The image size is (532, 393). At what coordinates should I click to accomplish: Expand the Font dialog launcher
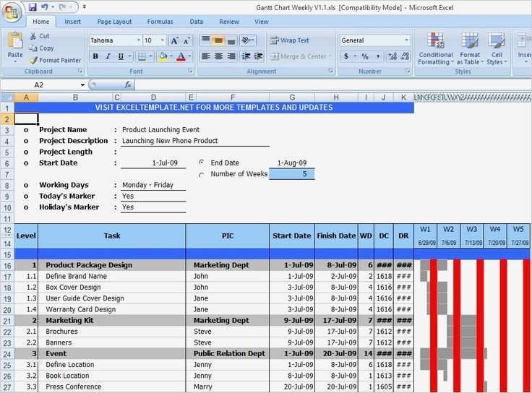pos(190,72)
